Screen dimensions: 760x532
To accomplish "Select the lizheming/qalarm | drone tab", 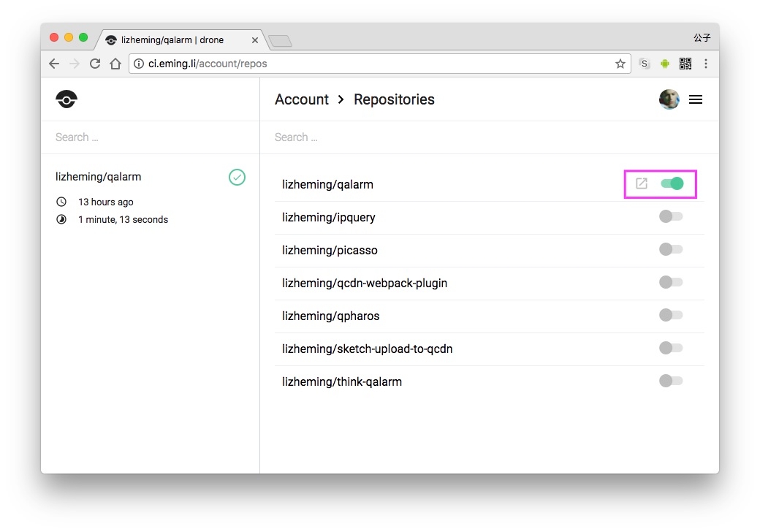I will 175,39.
